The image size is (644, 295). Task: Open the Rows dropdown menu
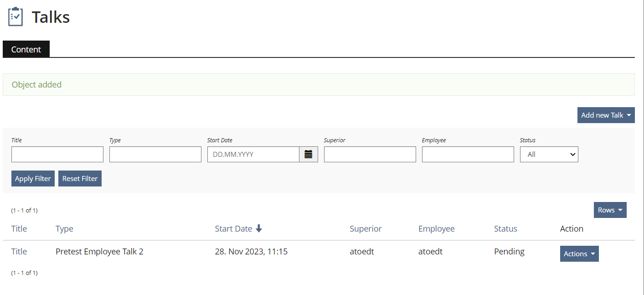click(x=610, y=210)
